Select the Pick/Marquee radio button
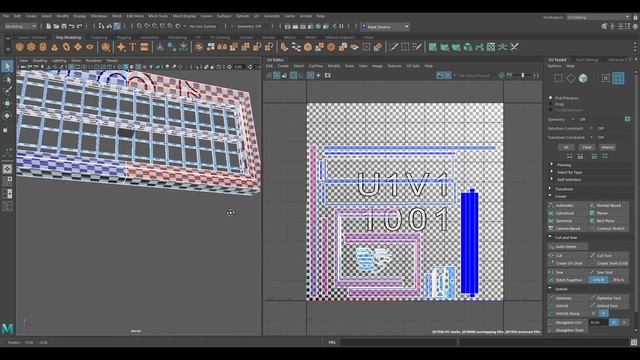This screenshot has width=640, height=360. point(551,98)
